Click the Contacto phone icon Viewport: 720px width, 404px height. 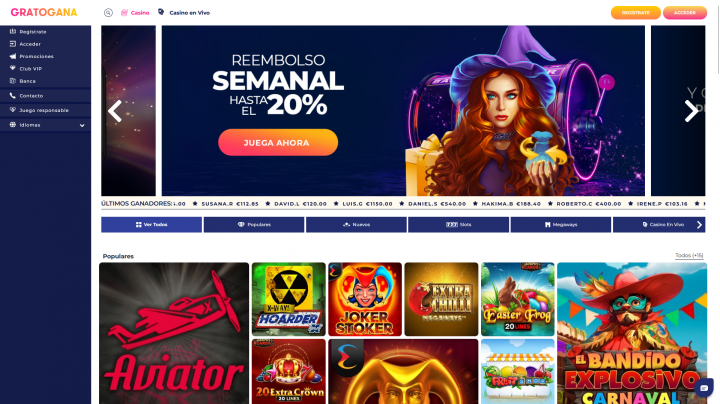13,95
